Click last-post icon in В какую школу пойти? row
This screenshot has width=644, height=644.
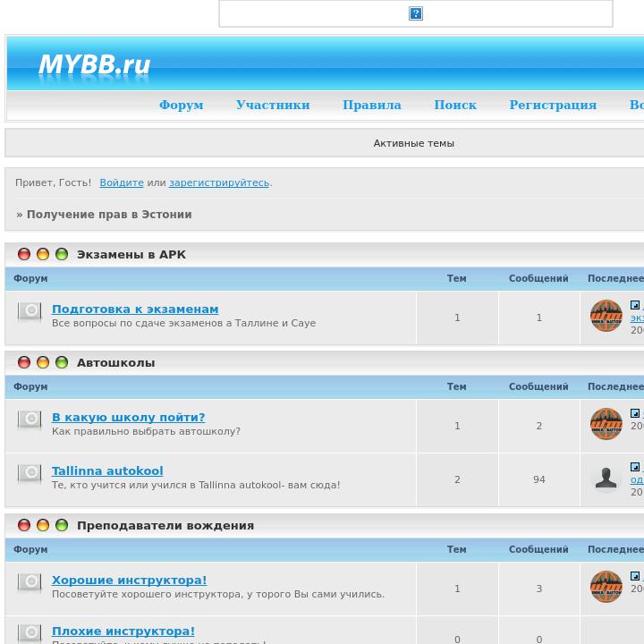coord(635,412)
